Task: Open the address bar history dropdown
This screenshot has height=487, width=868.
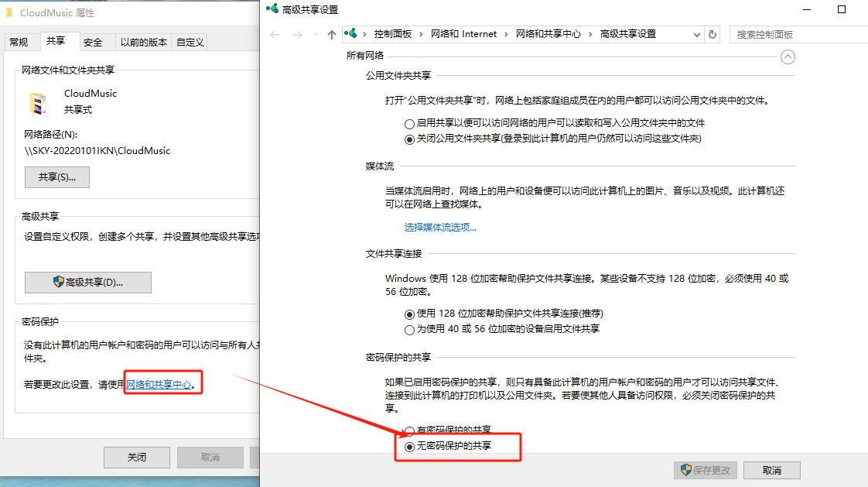Action: 697,35
